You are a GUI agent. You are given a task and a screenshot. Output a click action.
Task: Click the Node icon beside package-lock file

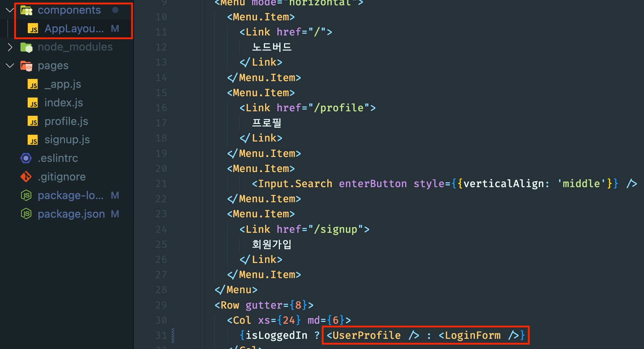tap(26, 195)
